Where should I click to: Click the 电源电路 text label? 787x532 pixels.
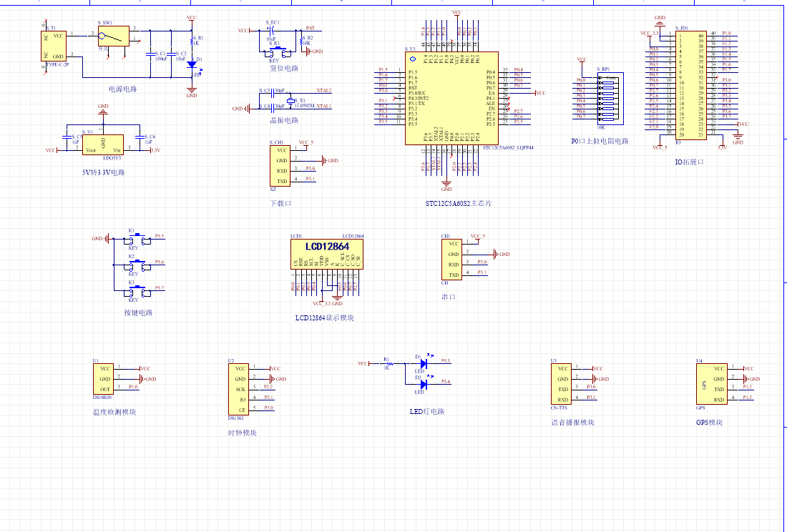122,89
